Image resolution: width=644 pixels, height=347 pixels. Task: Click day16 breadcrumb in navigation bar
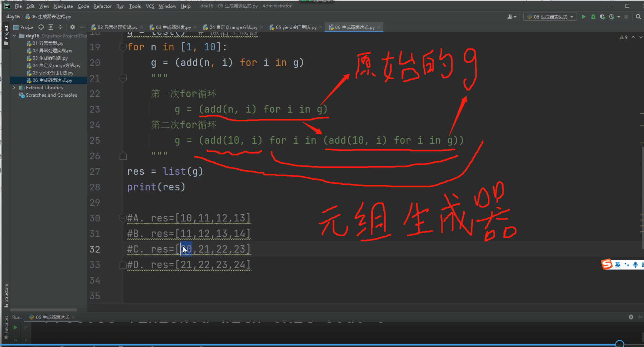coord(13,16)
